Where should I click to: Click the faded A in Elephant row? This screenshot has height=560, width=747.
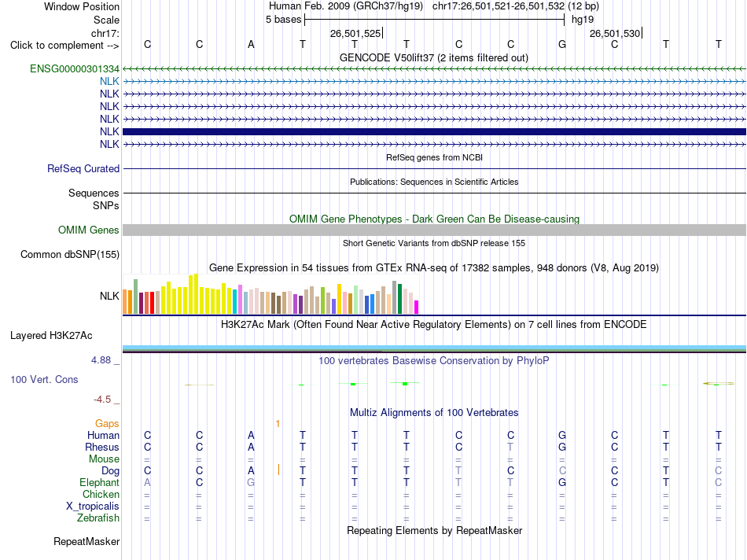(147, 482)
